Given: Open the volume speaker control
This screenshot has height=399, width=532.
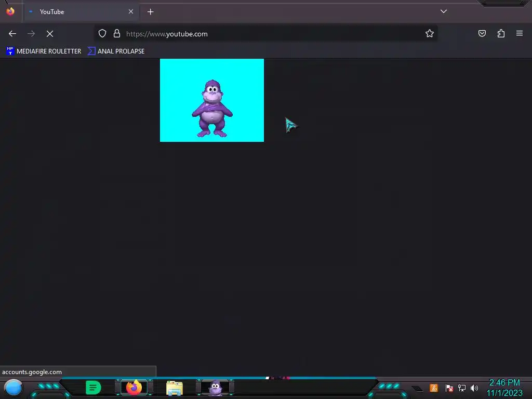Looking at the screenshot, I should [x=474, y=388].
